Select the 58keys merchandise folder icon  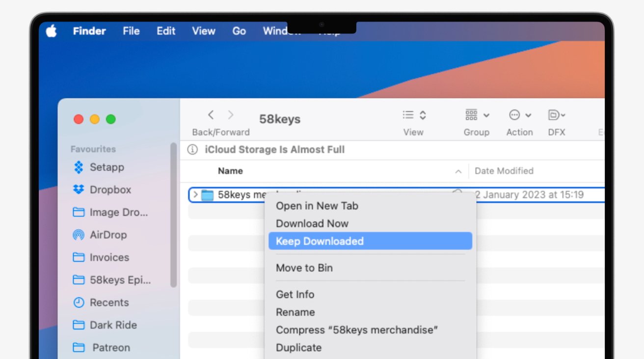208,195
